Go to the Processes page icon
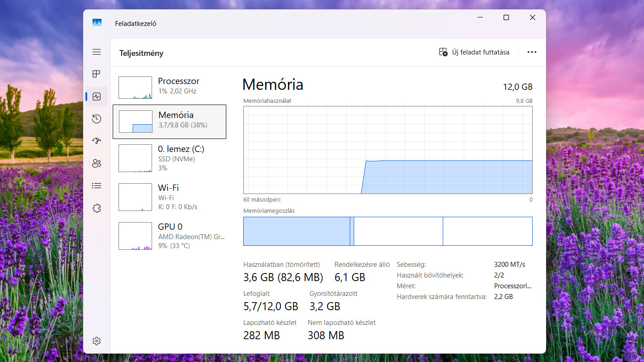Screen dimensions: 644x362 tap(97, 74)
